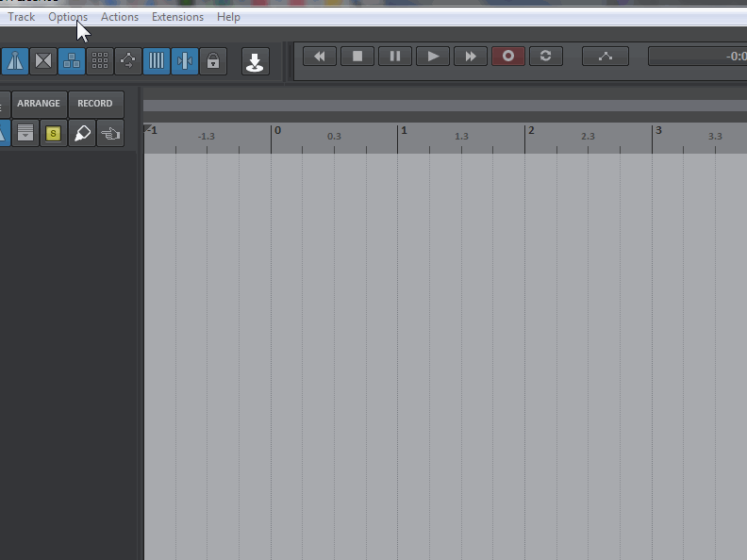Click the red Record transport button
This screenshot has width=747, height=560.
pyautogui.click(x=508, y=57)
